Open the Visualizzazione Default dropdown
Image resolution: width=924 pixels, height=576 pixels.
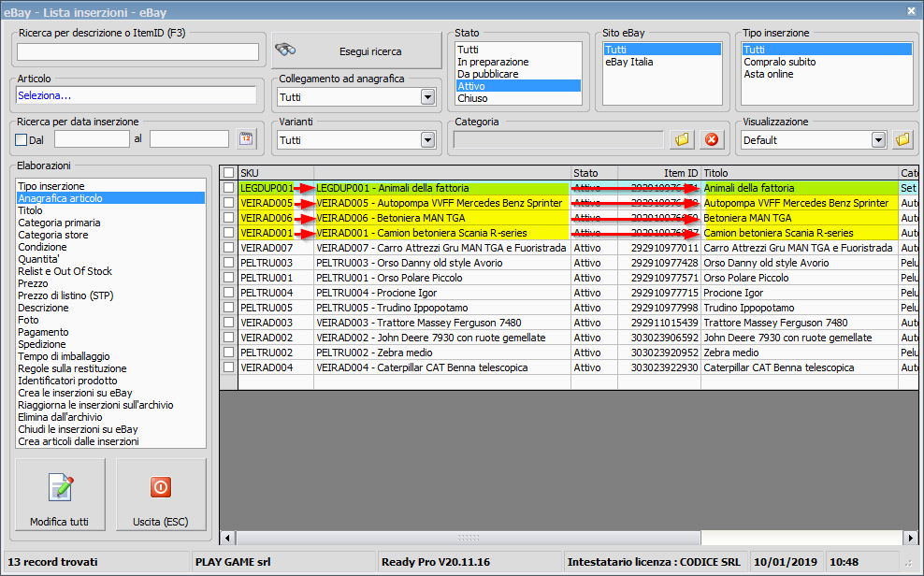[x=878, y=140]
